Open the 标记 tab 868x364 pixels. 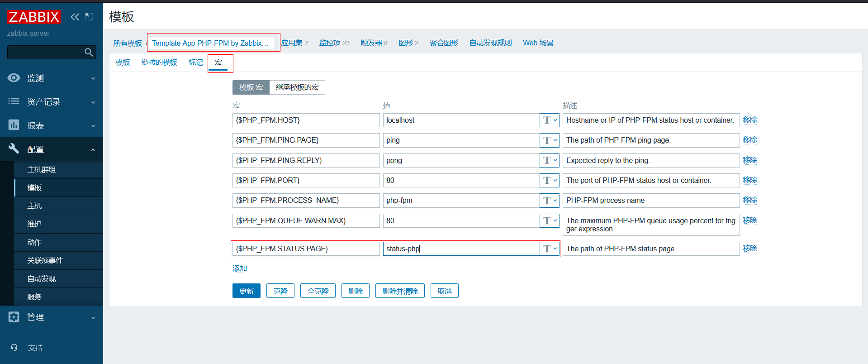[x=196, y=62]
